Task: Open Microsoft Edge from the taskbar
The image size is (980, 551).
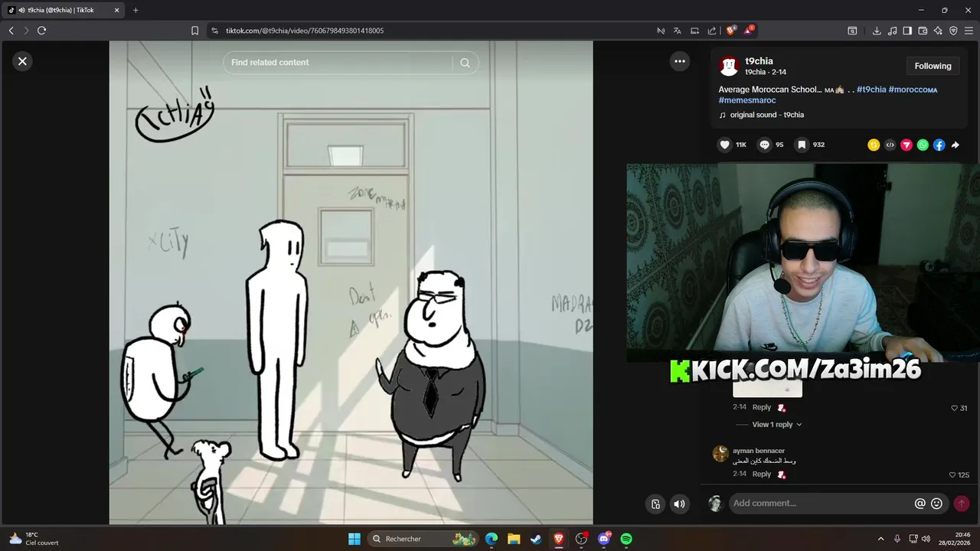Action: pyautogui.click(x=492, y=539)
